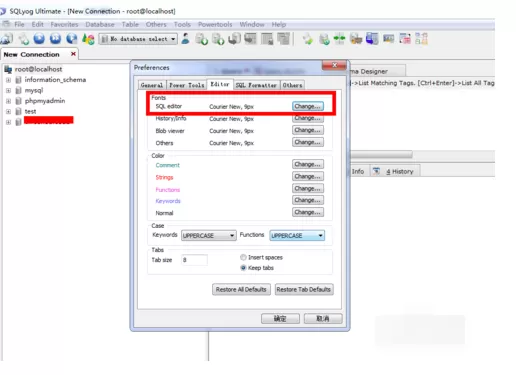
Task: Expand the mysql database tree node
Action: (8, 90)
